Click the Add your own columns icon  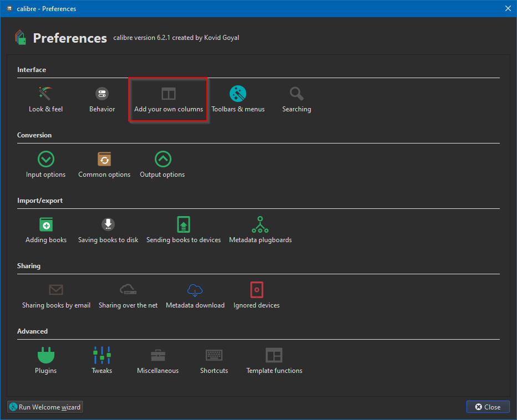click(169, 100)
